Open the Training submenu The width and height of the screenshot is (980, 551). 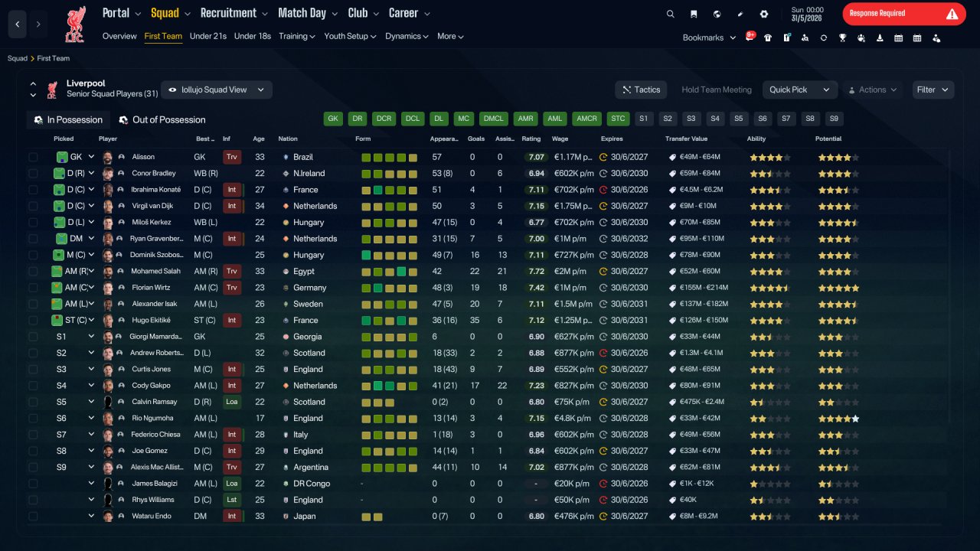point(297,36)
